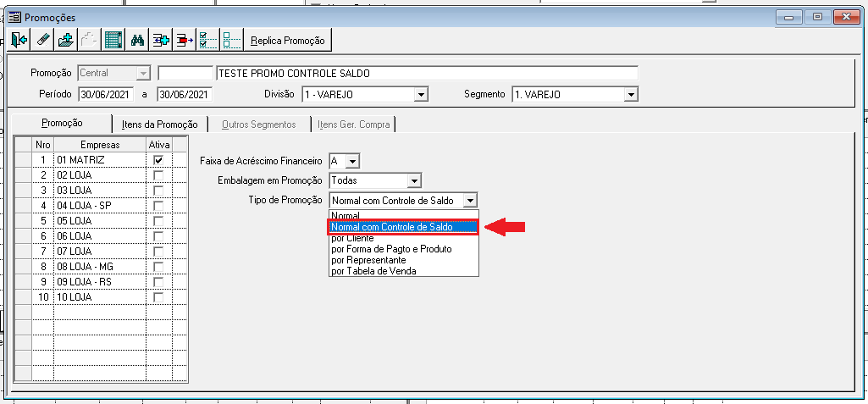Click the Nro column header
The height and width of the screenshot is (404, 868).
click(42, 145)
